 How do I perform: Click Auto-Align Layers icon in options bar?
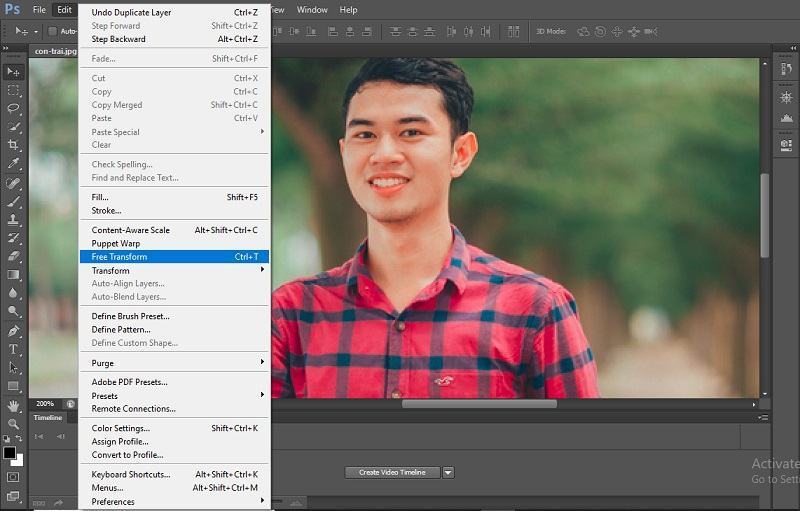click(513, 32)
